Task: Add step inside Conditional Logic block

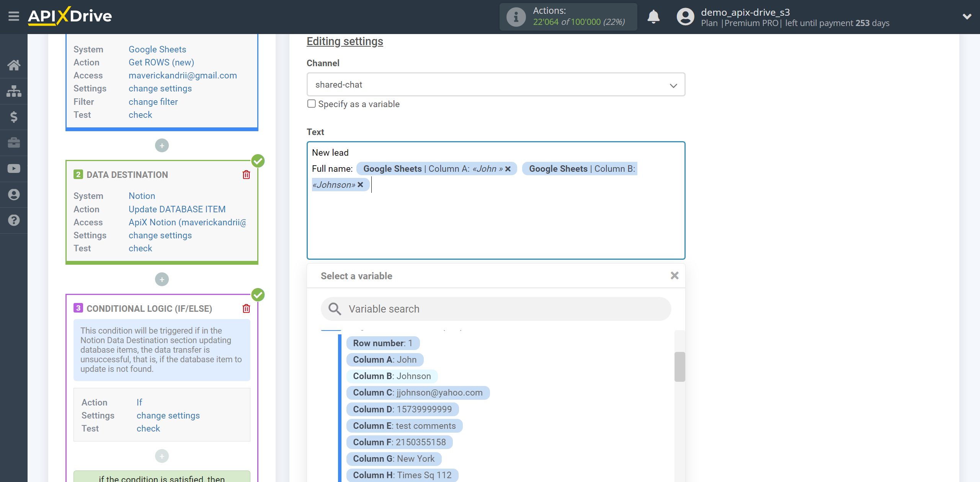Action: [162, 456]
